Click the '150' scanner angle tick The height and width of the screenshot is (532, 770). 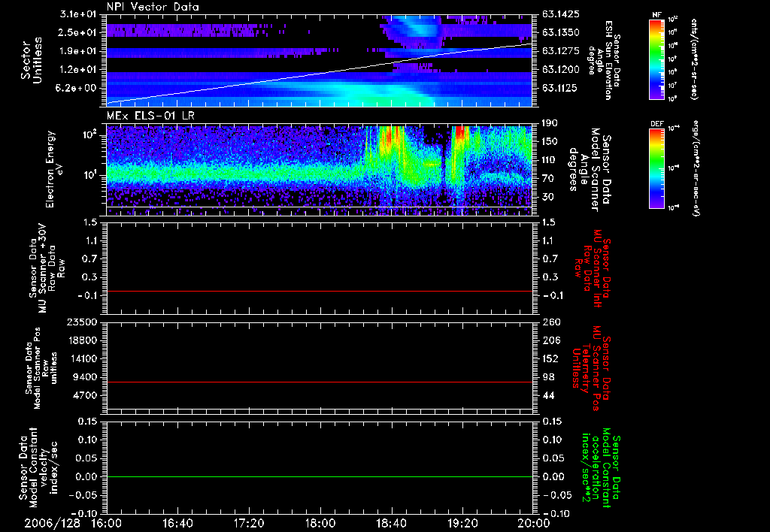[x=550, y=141]
